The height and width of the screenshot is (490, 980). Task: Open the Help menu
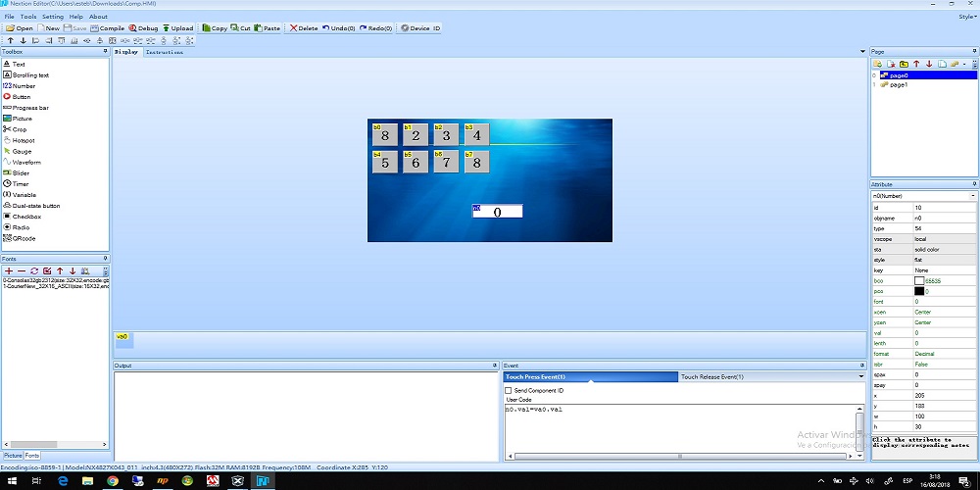pyautogui.click(x=76, y=17)
